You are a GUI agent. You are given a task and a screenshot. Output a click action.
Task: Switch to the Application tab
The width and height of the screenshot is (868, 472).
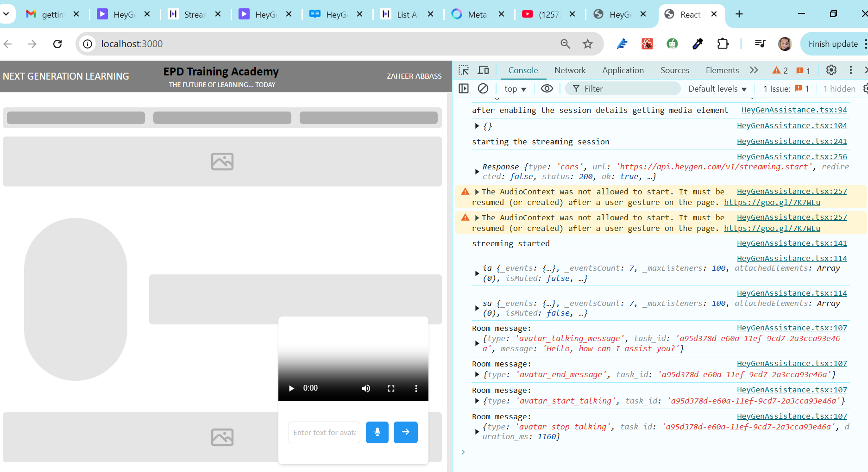pos(623,70)
